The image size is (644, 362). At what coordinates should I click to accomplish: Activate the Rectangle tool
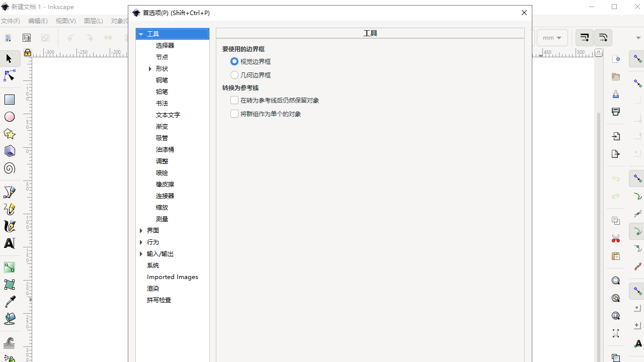coord(9,99)
